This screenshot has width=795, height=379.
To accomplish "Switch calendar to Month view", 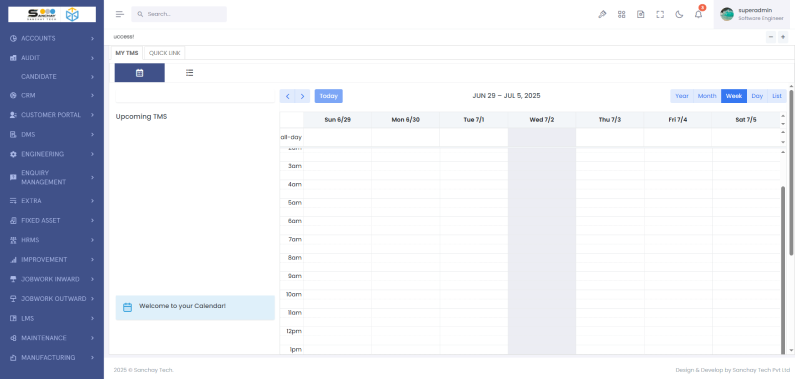I will tap(707, 96).
